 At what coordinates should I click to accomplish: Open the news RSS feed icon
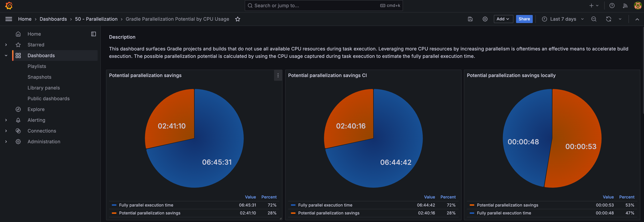[625, 6]
